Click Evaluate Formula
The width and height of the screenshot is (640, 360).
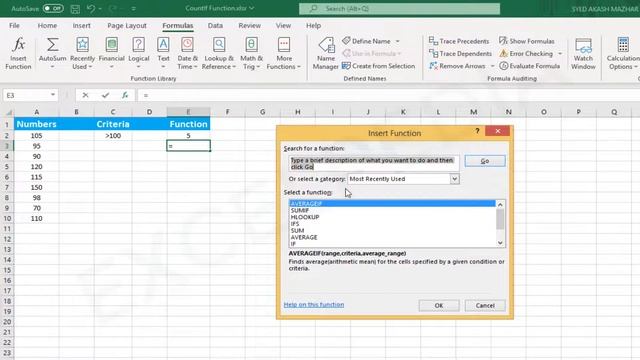click(529, 66)
